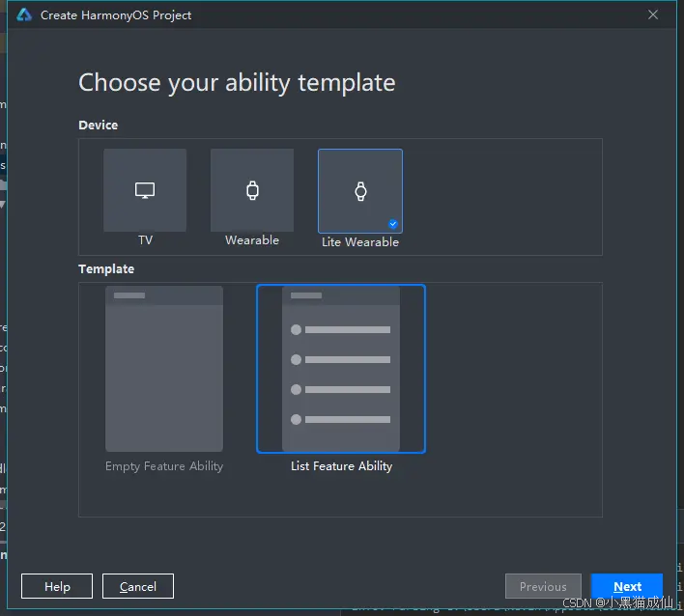Image resolution: width=684 pixels, height=616 pixels.
Task: Select the TV device tile
Action: [x=145, y=190]
